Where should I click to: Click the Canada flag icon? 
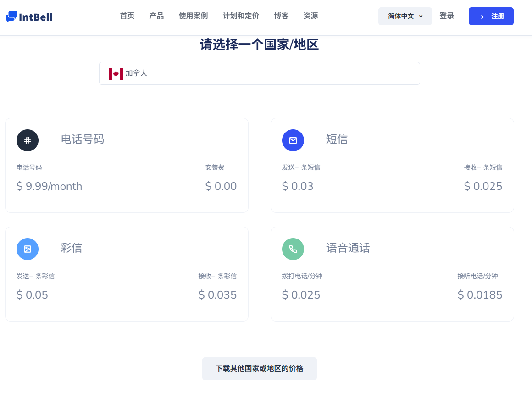tap(116, 74)
